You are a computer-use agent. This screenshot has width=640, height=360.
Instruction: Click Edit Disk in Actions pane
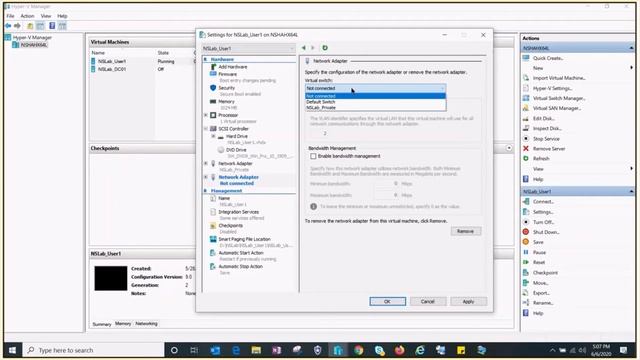[x=544, y=118]
